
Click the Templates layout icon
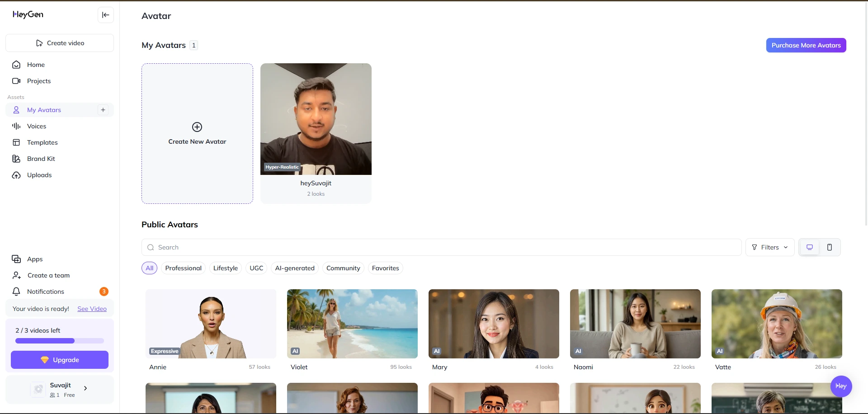pyautogui.click(x=16, y=142)
